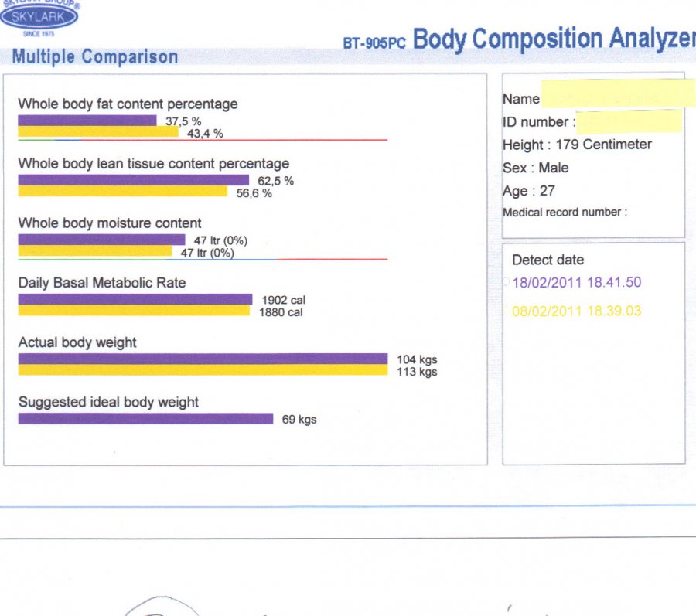Select the "Age : 27" line
696x616 pixels.
[x=529, y=191]
